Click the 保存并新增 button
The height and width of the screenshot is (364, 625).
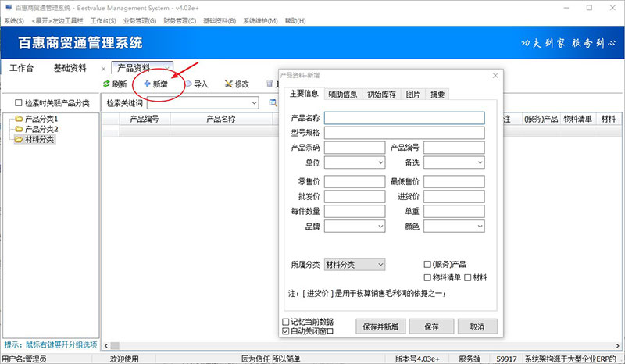[x=380, y=327]
